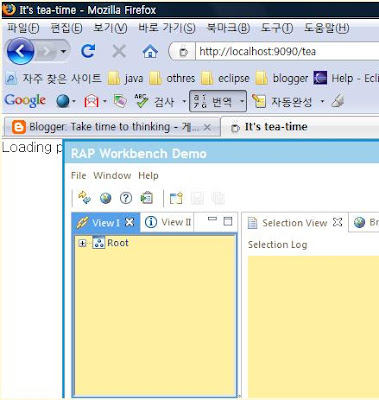Open the 편집(E) menu
This screenshot has width=379, height=400.
click(66, 28)
